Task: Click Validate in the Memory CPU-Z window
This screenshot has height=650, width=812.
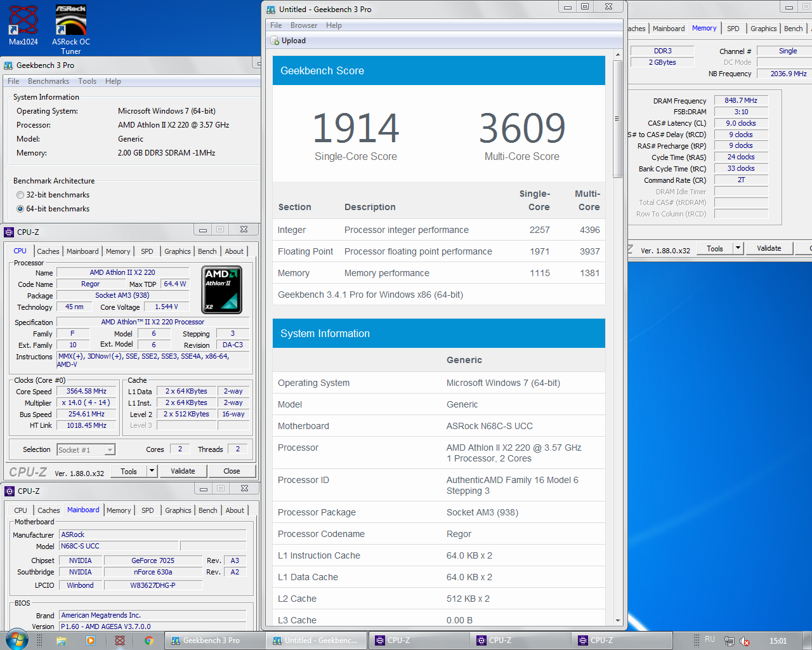Action: point(769,248)
